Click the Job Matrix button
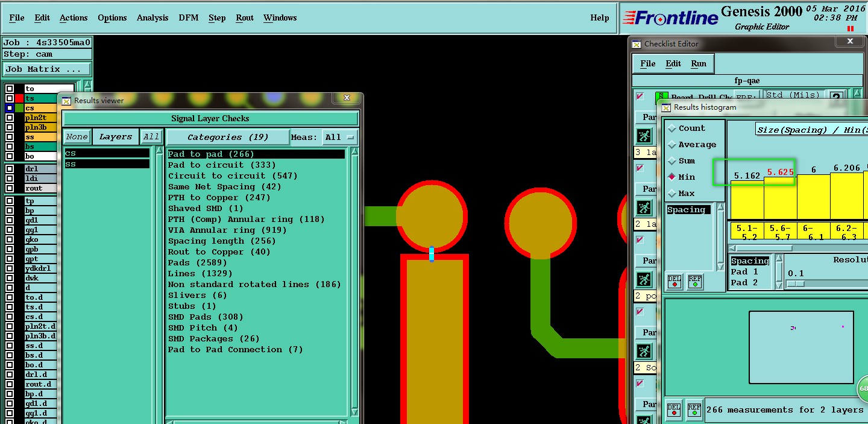 click(x=47, y=69)
